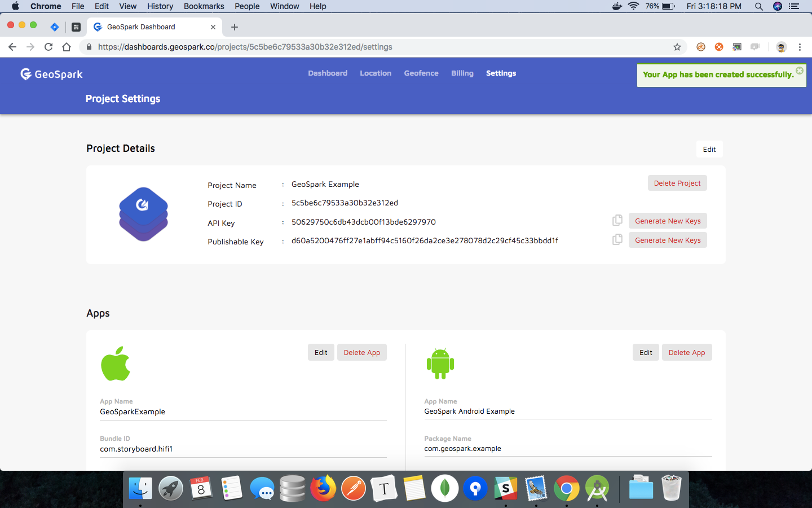
Task: Open the Location nav tab
Action: coord(376,73)
